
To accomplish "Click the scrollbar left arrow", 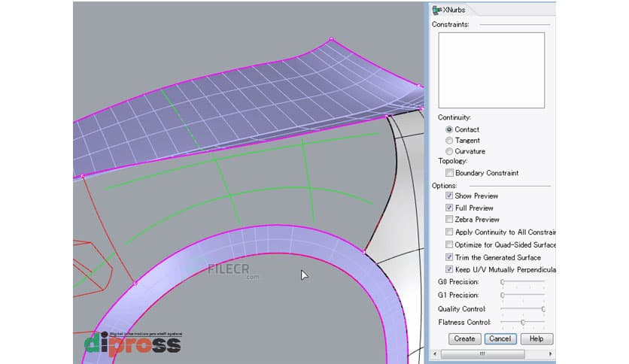I will [435, 354].
